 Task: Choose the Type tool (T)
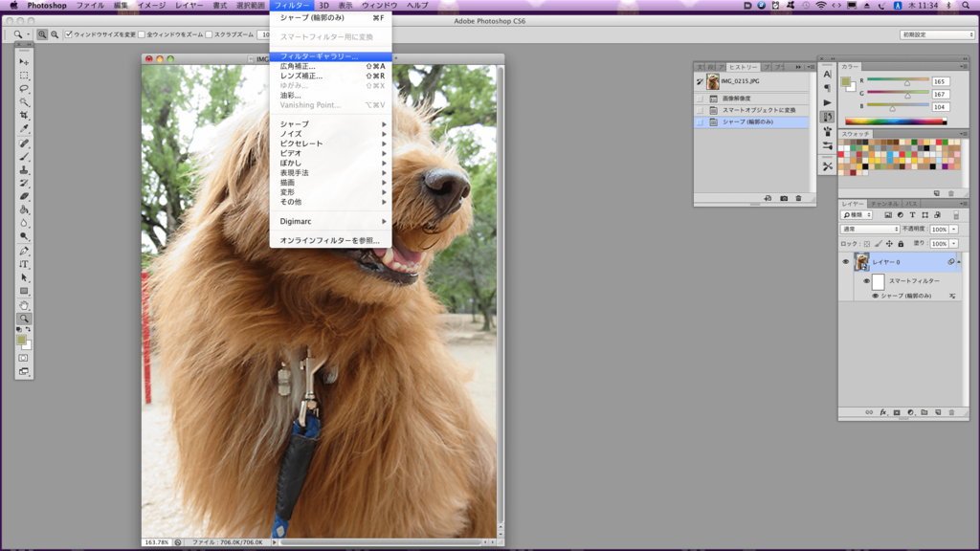point(24,264)
